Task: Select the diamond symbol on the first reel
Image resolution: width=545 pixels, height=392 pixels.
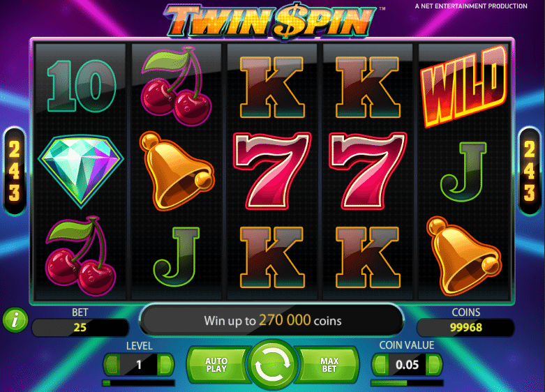Action: 81,171
